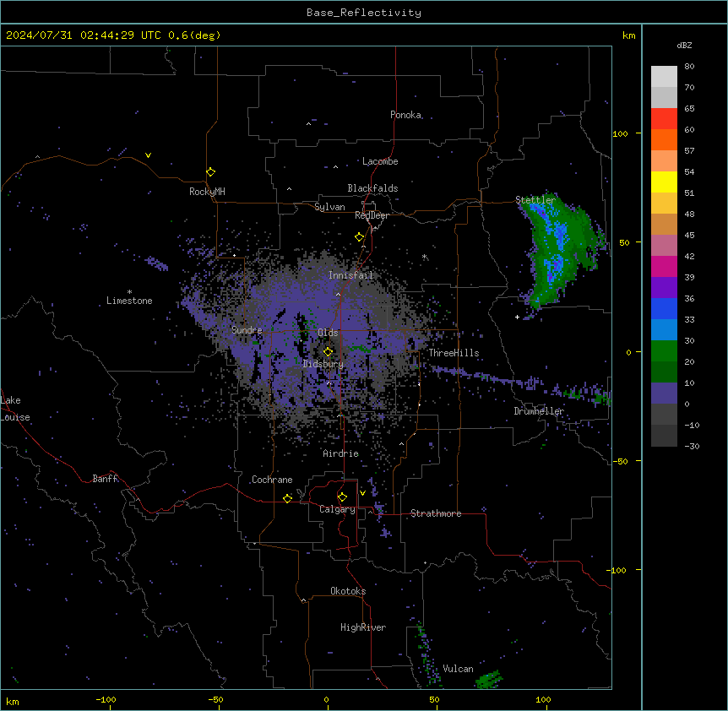Click the asterisk marker above Limestone
The height and width of the screenshot is (711, 728).
click(129, 292)
